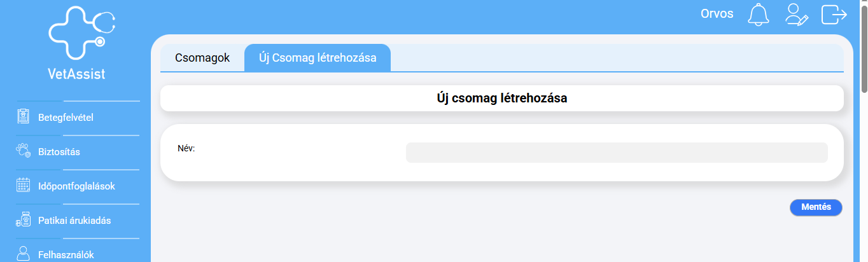Click the Időpontfoglalások calendar icon
This screenshot has height=262, width=868.
(24, 186)
